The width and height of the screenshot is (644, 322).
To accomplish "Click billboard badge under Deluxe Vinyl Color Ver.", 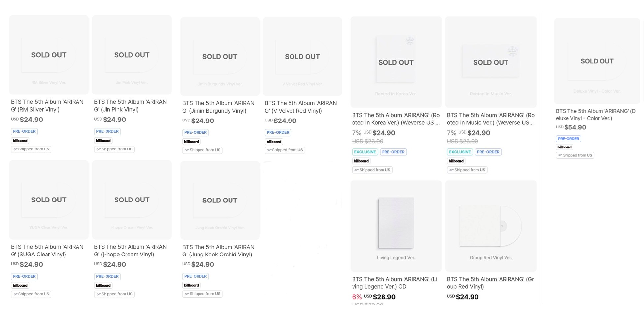I will pos(564,147).
